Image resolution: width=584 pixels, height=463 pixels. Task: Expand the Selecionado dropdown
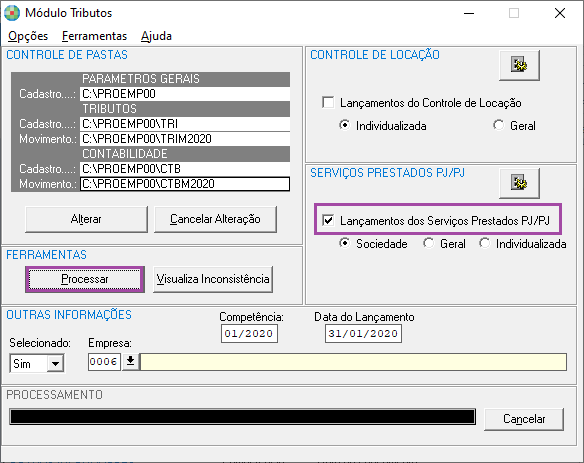(x=55, y=363)
